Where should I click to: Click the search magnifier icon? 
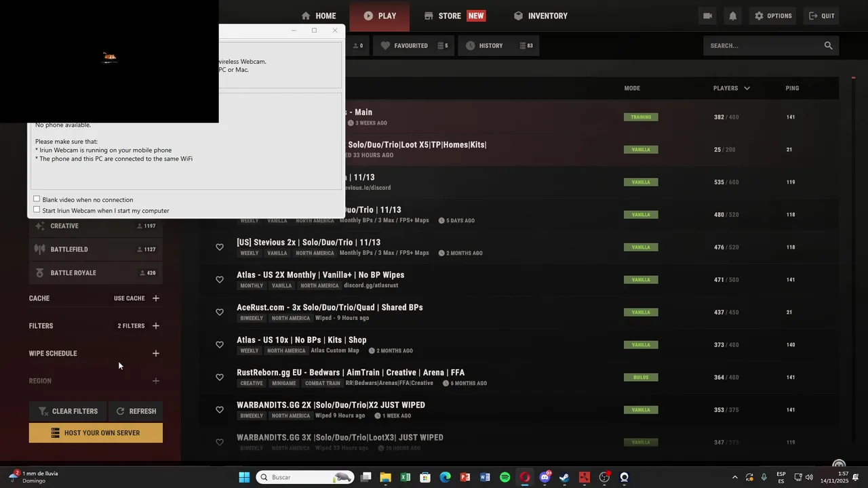(828, 45)
